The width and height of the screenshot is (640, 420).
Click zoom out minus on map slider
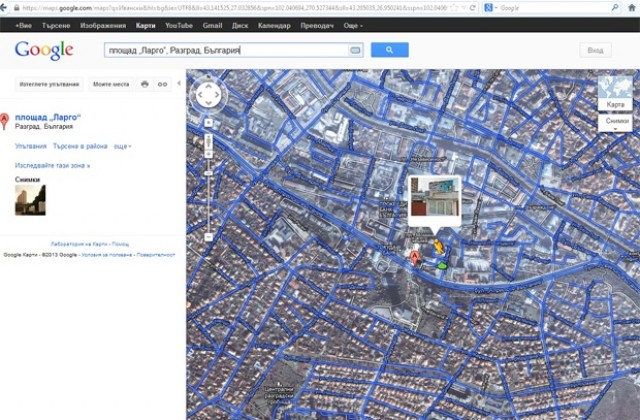(x=209, y=237)
